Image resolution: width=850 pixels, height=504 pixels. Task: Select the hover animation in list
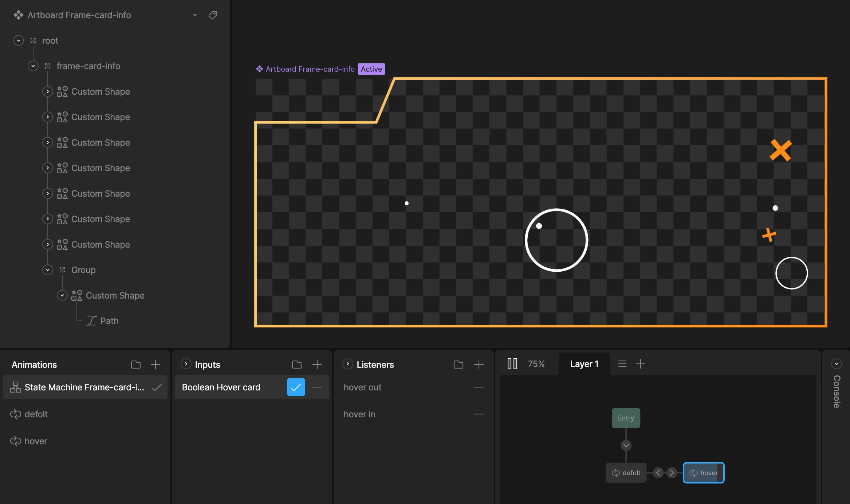point(36,441)
